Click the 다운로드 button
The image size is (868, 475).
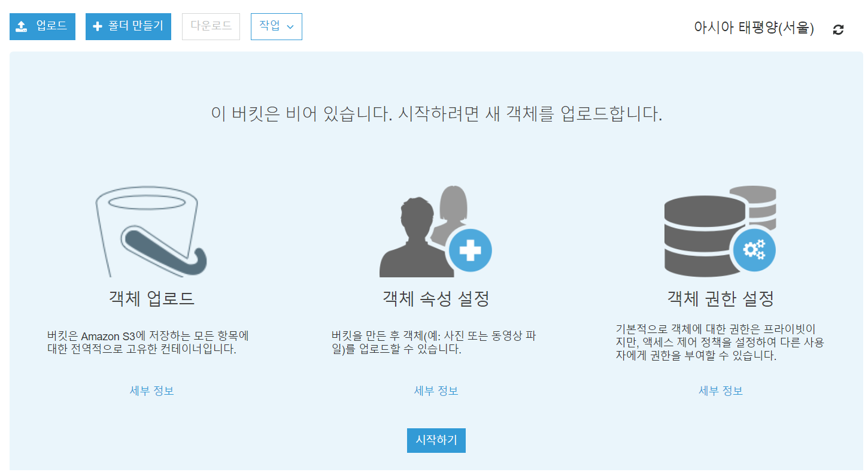pos(211,27)
